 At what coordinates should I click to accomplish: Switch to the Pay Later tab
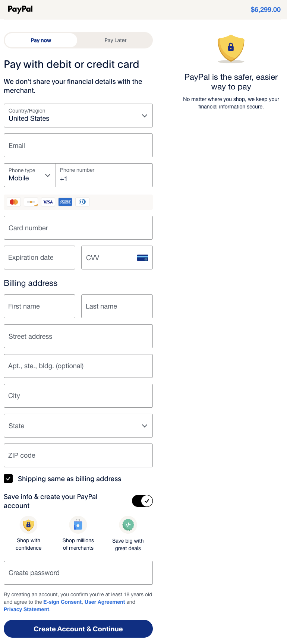[115, 40]
